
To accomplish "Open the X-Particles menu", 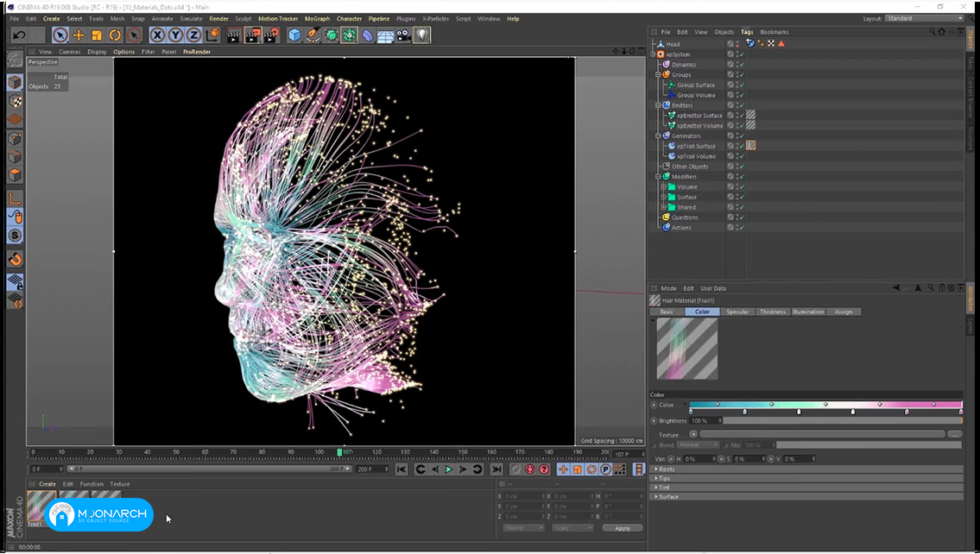I will pyautogui.click(x=435, y=19).
